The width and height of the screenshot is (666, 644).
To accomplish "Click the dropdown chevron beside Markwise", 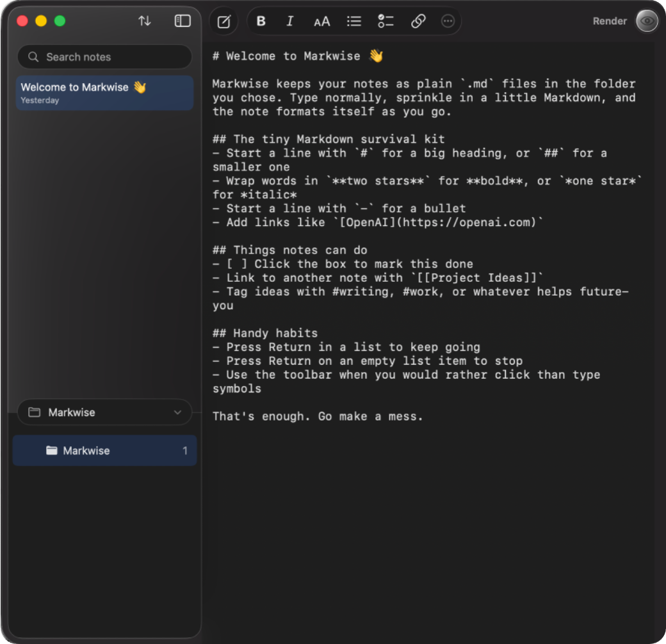I will [x=177, y=412].
